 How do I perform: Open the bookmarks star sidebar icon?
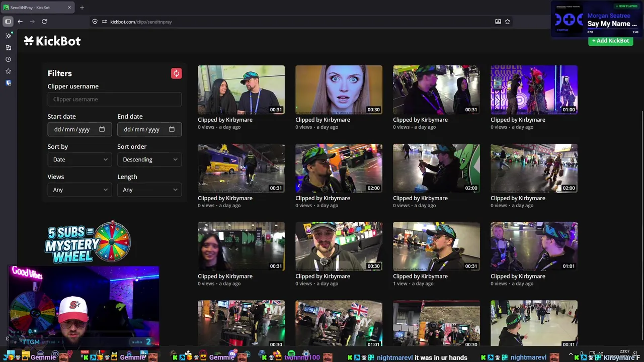point(8,71)
